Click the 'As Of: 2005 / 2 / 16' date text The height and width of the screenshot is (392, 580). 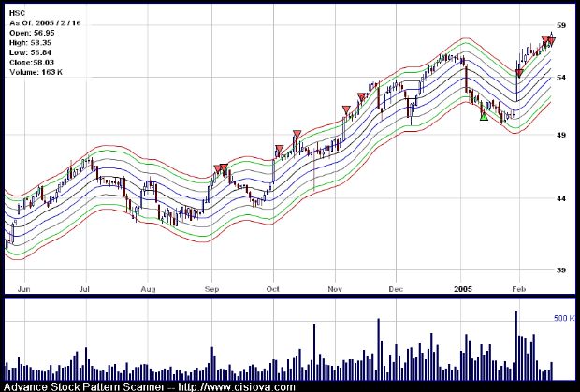click(x=45, y=23)
